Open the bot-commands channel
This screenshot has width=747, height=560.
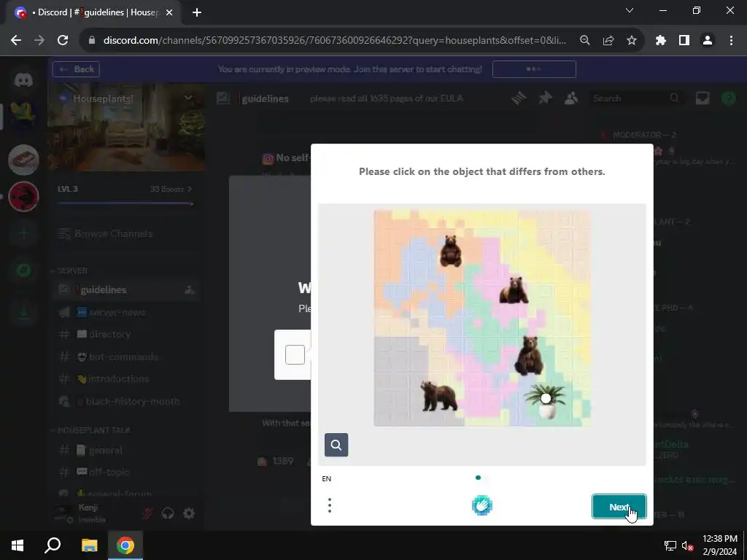[x=125, y=357]
